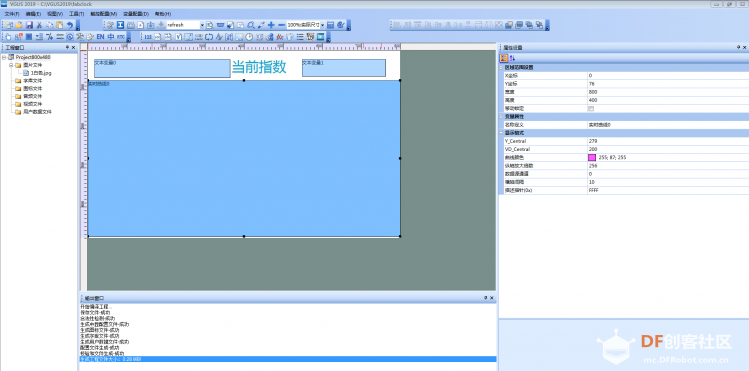Image resolution: width=749 pixels, height=371 pixels.
Task: Switch properties to alphabetical sort
Action: click(x=512, y=58)
